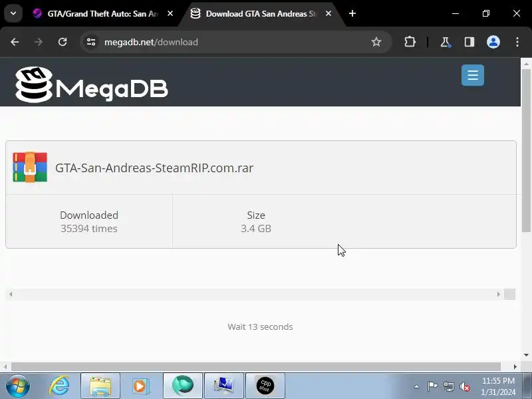Close the Download GTA San Andreas tab
Viewport: 532px width, 399px height.
328,13
